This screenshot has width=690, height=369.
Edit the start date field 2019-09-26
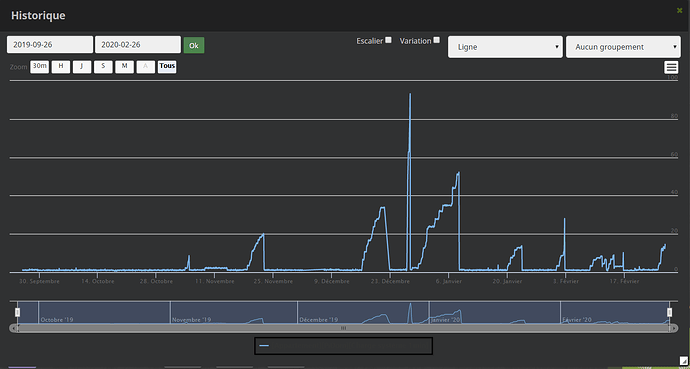50,44
